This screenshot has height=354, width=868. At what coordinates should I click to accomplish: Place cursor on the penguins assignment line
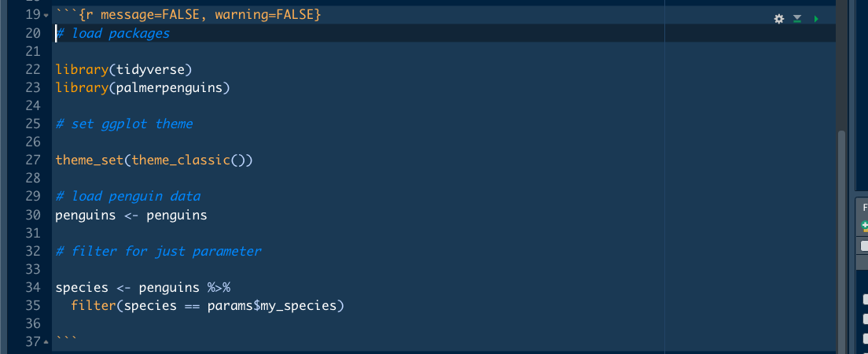(x=131, y=215)
